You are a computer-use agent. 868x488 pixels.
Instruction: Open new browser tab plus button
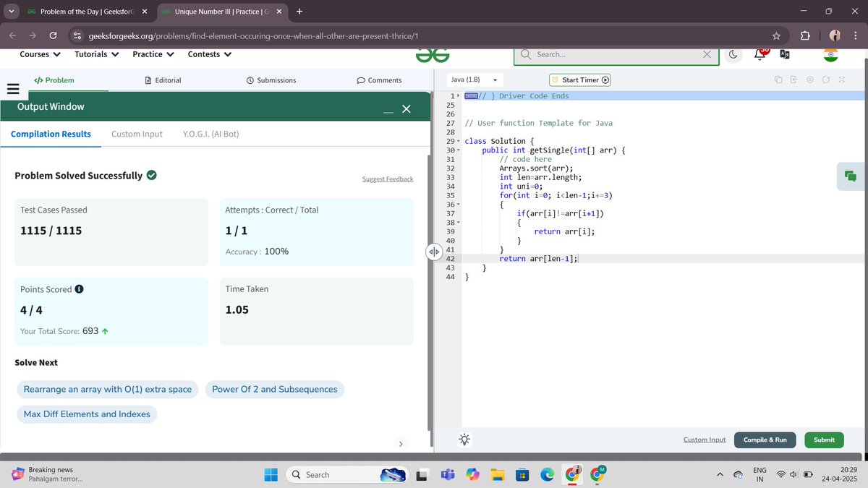click(300, 12)
